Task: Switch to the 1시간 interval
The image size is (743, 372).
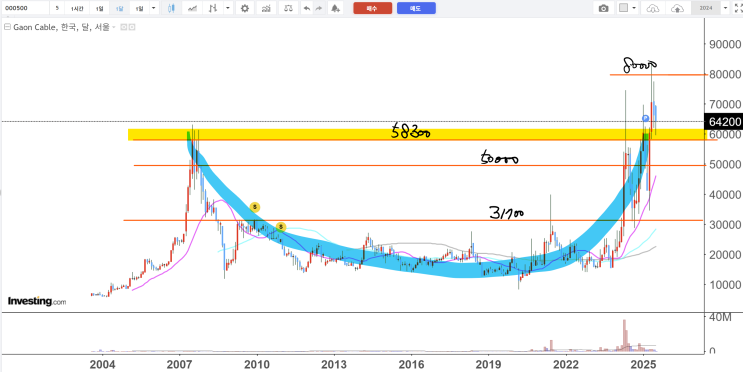Action: point(77,8)
